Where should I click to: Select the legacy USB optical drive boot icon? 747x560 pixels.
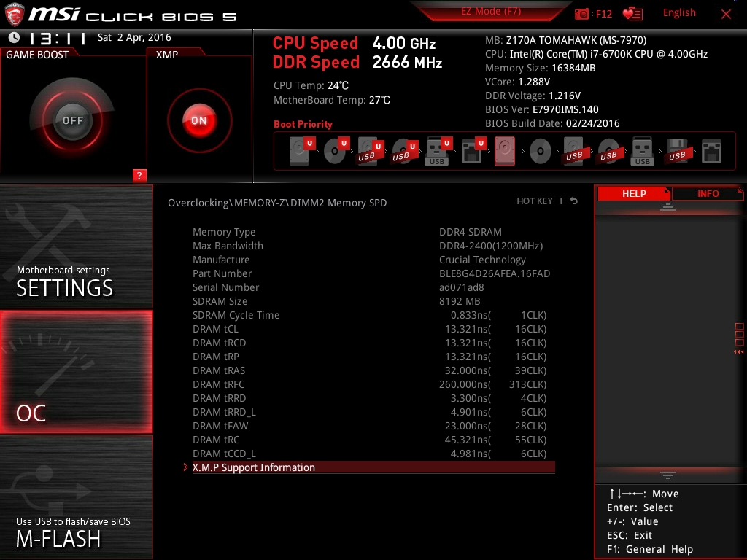pyautogui.click(x=608, y=152)
